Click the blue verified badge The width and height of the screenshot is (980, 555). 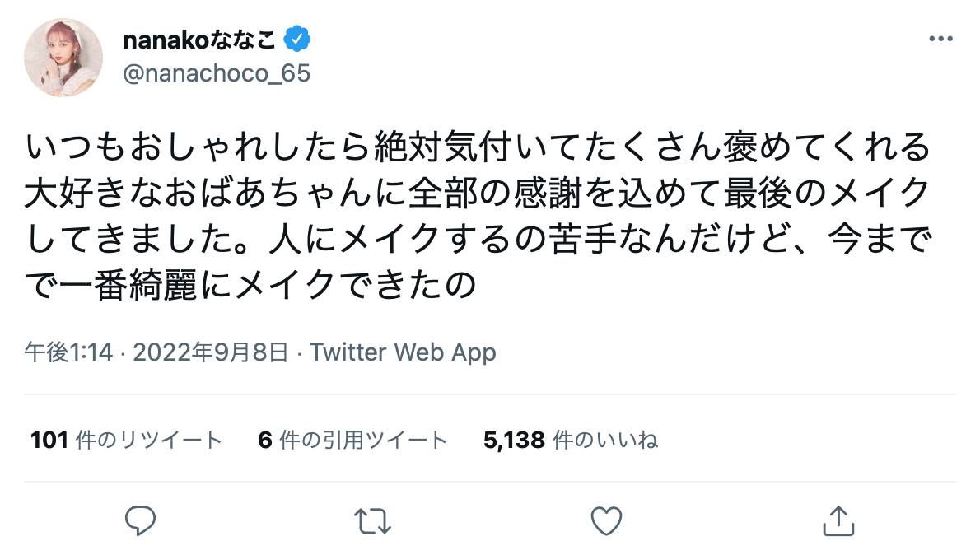coord(297,39)
